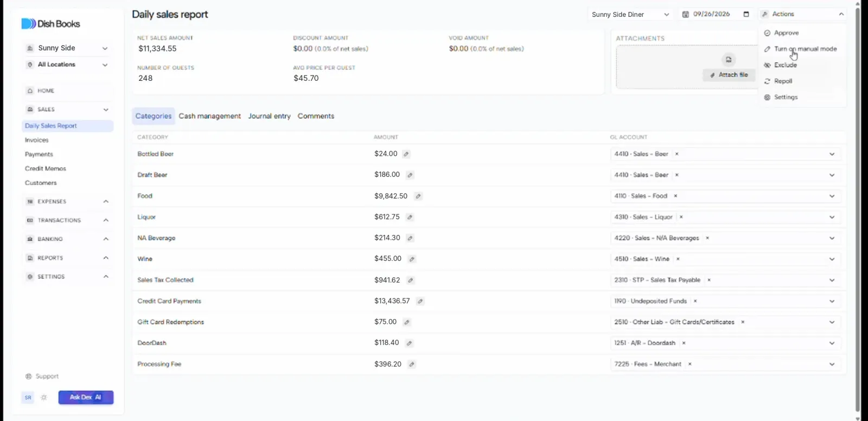Expand the Liquor GL account dropdown
The image size is (868, 421).
tap(832, 217)
